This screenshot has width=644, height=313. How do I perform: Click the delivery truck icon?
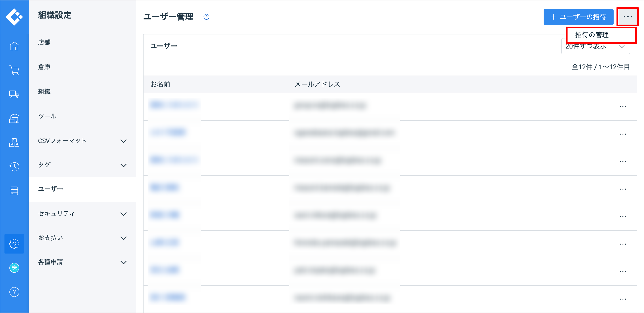click(14, 94)
